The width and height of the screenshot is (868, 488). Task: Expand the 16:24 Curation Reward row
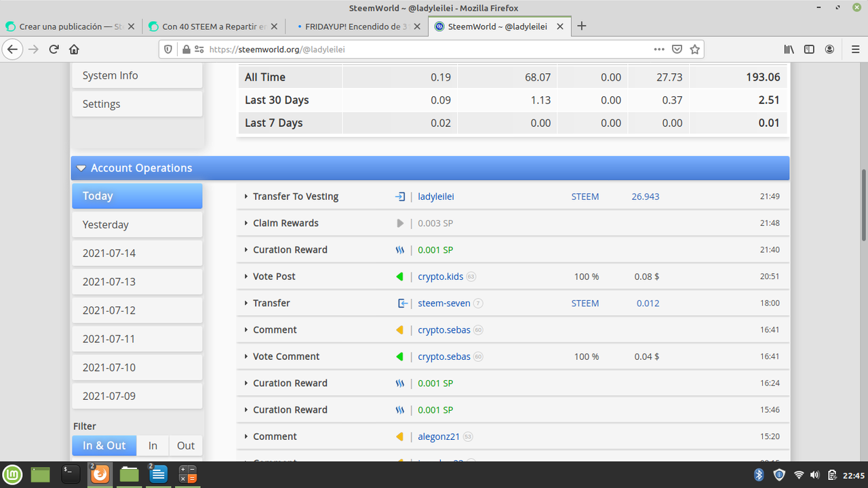[x=246, y=383]
